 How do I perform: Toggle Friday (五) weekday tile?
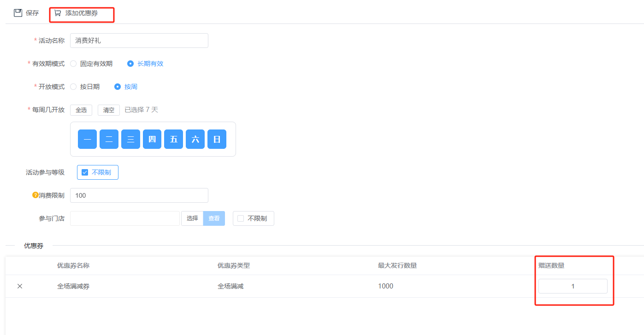pyautogui.click(x=174, y=139)
